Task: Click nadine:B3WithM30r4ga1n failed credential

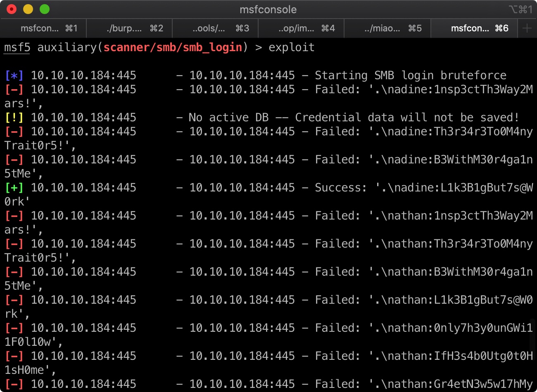Action: tap(460, 160)
